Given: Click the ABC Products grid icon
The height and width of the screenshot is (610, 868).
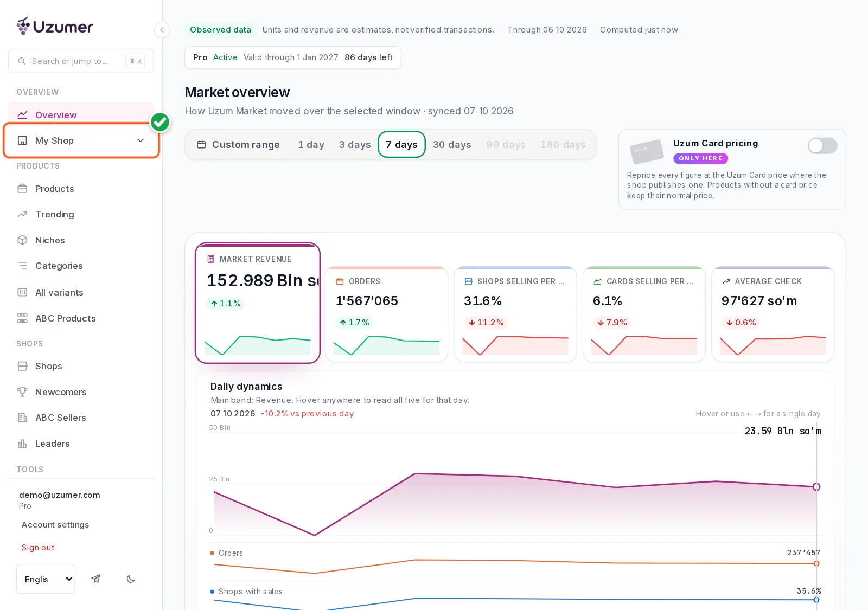Looking at the screenshot, I should [22, 318].
